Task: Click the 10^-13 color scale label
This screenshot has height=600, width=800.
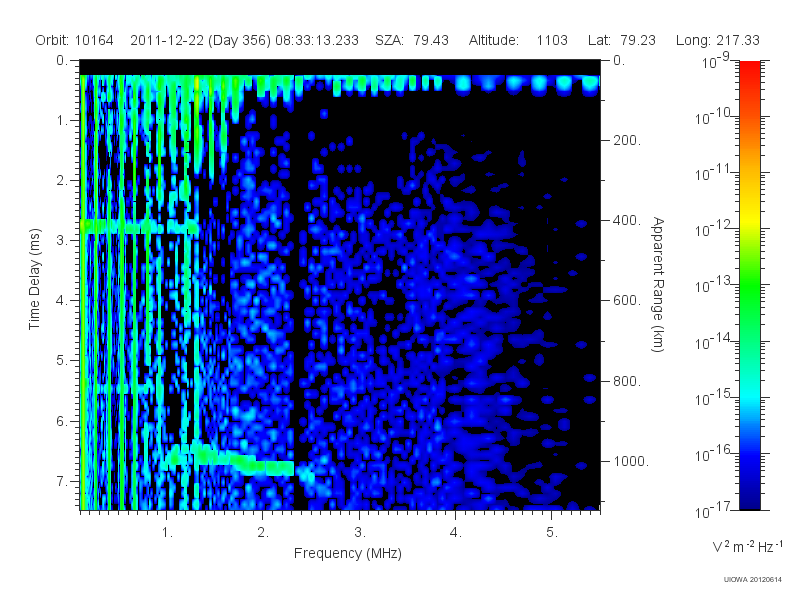Action: point(712,286)
